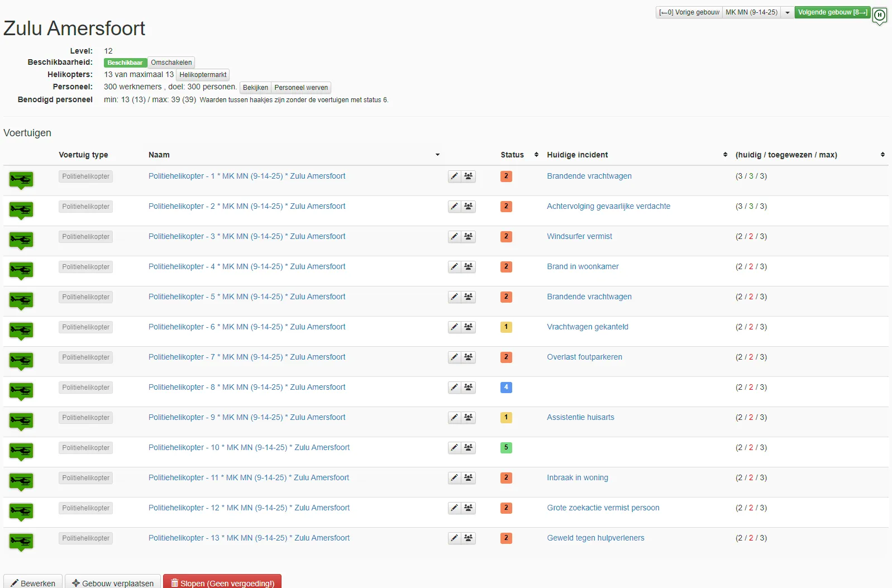Viewport: 892px width, 588px height.
Task: Click helicopter image of Politiehelikopter - 13
Action: point(21,542)
